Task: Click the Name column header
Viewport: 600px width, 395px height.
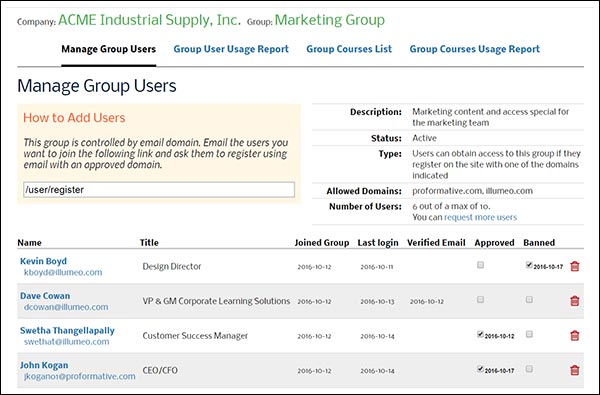Action: [29, 243]
